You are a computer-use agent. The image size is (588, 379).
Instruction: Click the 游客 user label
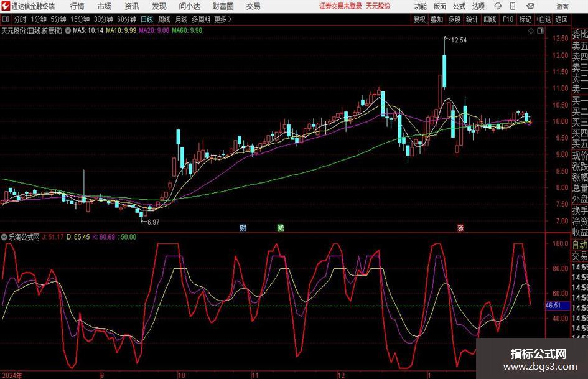pos(562,6)
